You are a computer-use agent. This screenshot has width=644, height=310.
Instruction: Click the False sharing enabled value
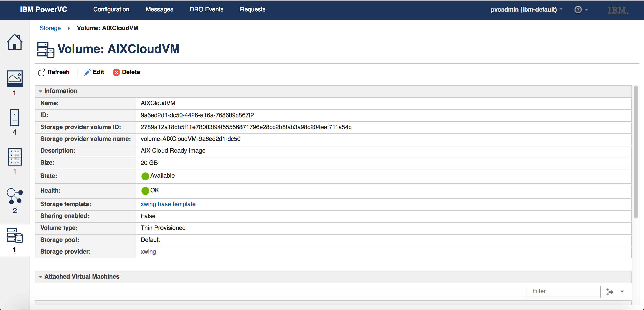(148, 216)
